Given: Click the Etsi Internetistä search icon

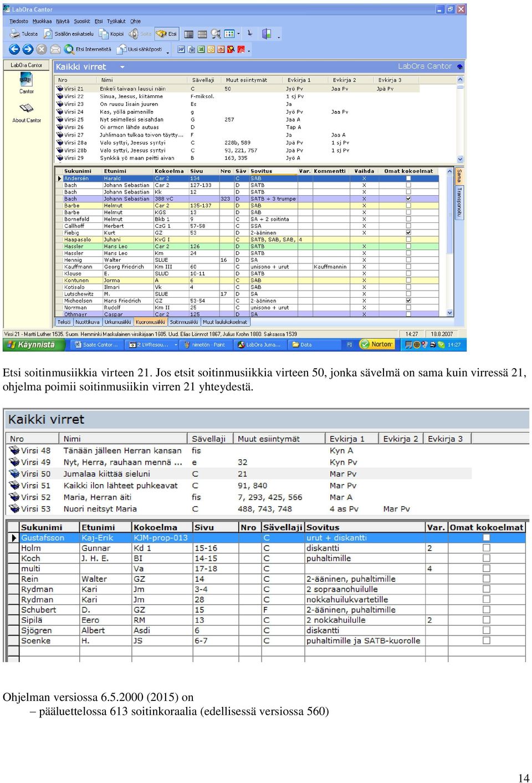Looking at the screenshot, I should pos(69,49).
